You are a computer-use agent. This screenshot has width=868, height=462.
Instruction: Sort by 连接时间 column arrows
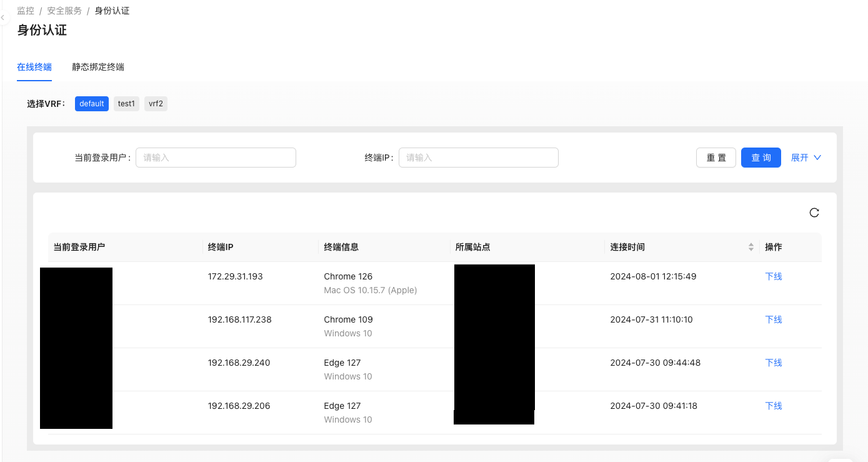751,248
